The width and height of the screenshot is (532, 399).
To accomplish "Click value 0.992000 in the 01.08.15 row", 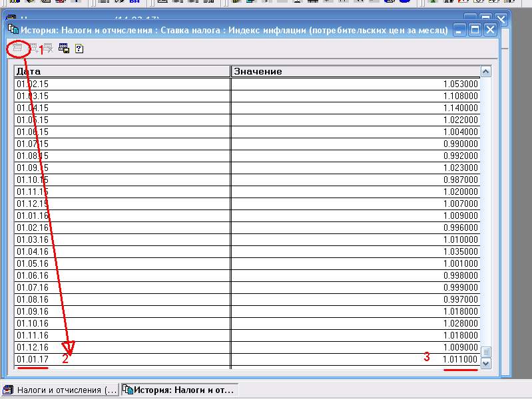I will click(460, 156).
